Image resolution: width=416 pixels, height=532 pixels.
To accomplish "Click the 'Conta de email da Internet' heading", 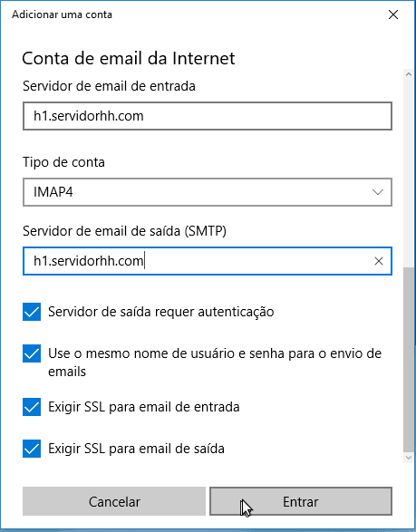I will pos(129,58).
